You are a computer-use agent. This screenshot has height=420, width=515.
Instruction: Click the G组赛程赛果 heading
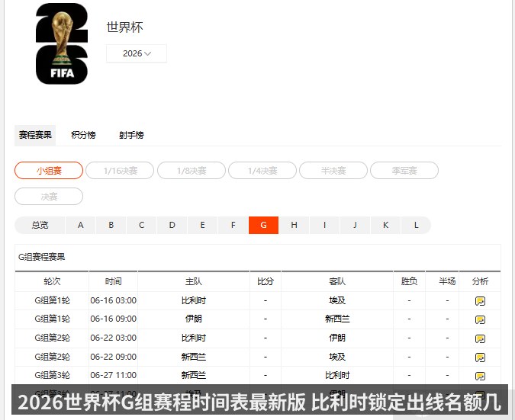[x=42, y=257]
